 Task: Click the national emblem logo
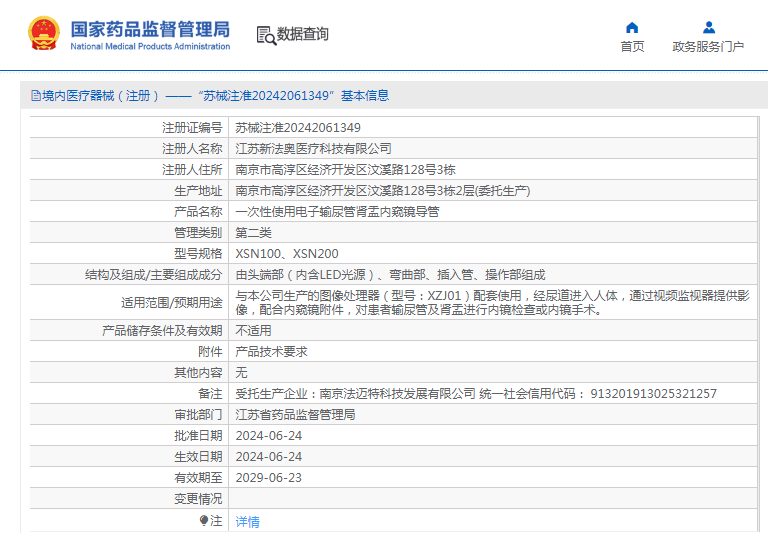44,33
